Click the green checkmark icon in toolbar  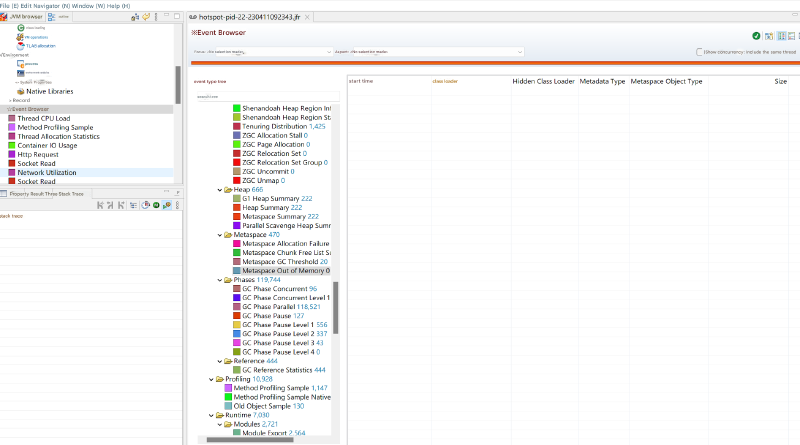(756, 36)
